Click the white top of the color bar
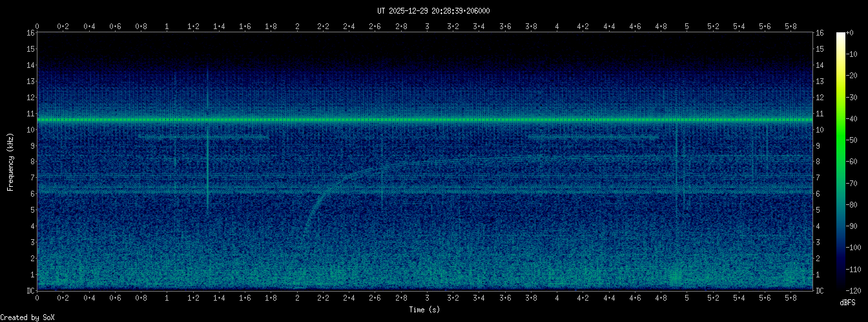The height and width of the screenshot is (322, 868). (840, 35)
